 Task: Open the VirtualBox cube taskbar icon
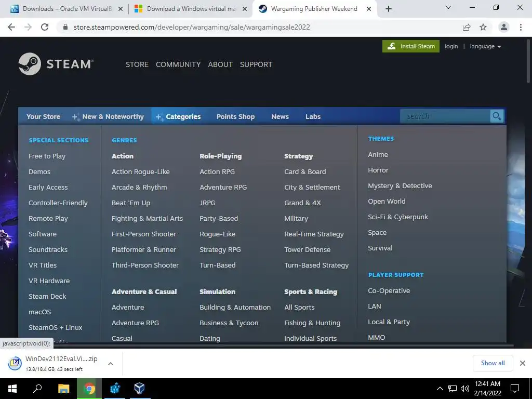(x=139, y=389)
